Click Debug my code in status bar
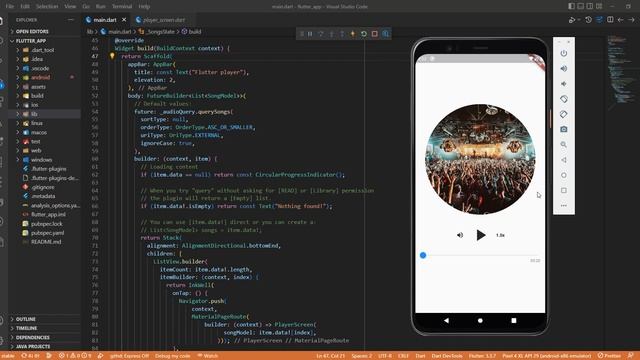The image size is (640, 360). [x=173, y=356]
